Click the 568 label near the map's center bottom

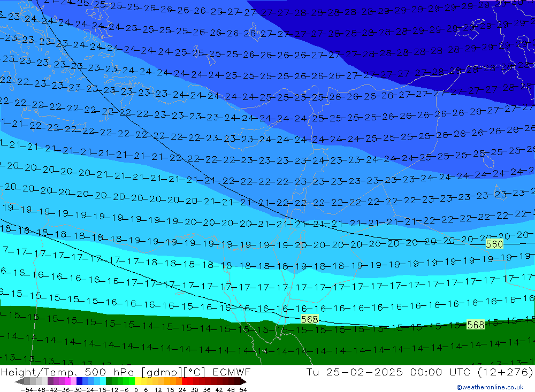click(x=309, y=319)
